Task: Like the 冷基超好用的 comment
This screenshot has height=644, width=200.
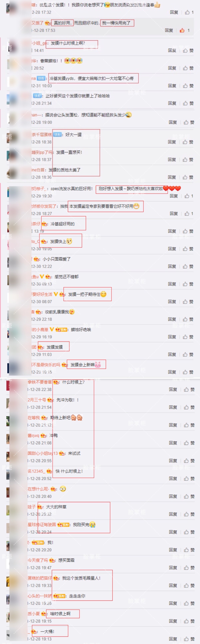Action: [x=188, y=231]
